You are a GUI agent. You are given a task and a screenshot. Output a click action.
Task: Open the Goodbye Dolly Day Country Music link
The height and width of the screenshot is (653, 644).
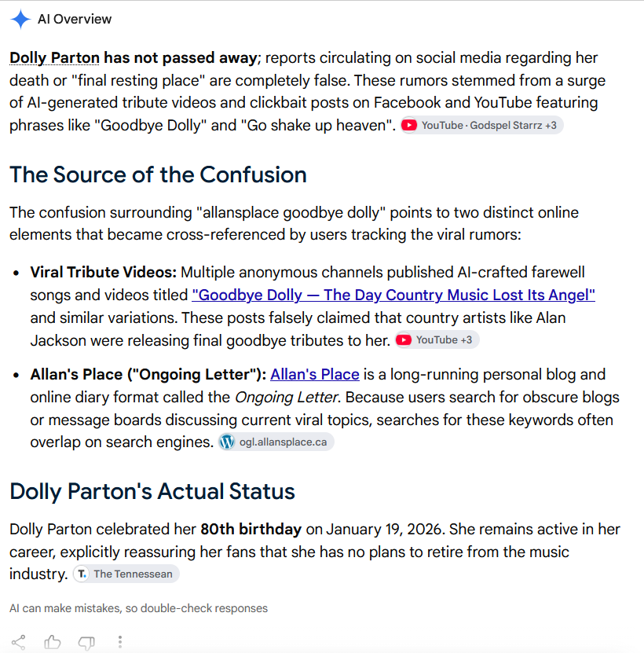(393, 295)
